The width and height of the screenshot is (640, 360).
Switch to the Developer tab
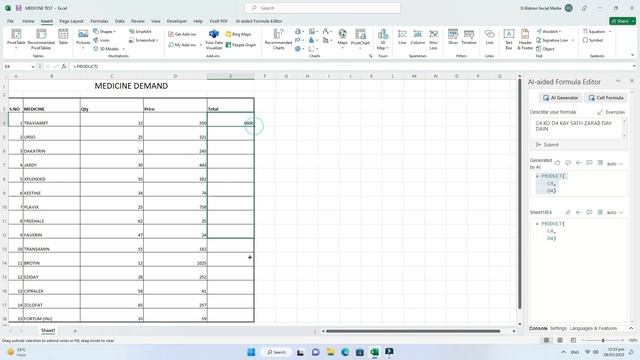coord(177,21)
